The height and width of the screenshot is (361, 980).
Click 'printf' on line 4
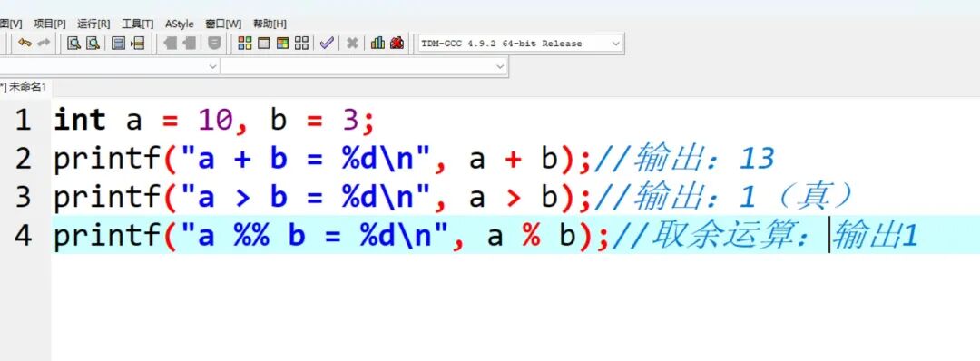click(x=107, y=236)
